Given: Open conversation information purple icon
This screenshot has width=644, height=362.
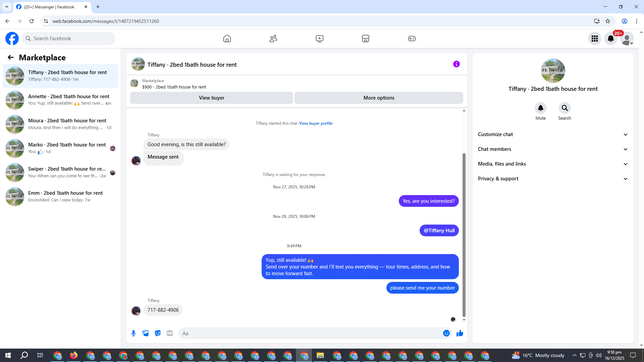Looking at the screenshot, I should (457, 64).
